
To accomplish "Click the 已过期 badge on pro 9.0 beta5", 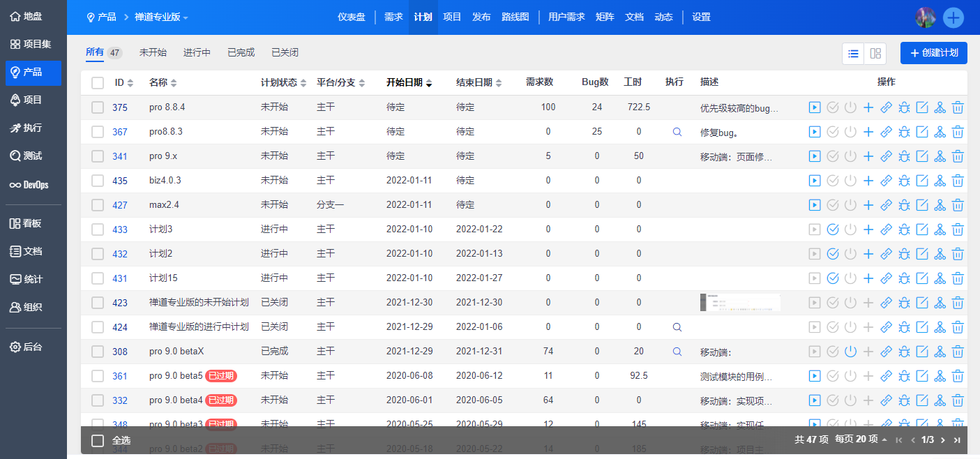I will point(221,376).
